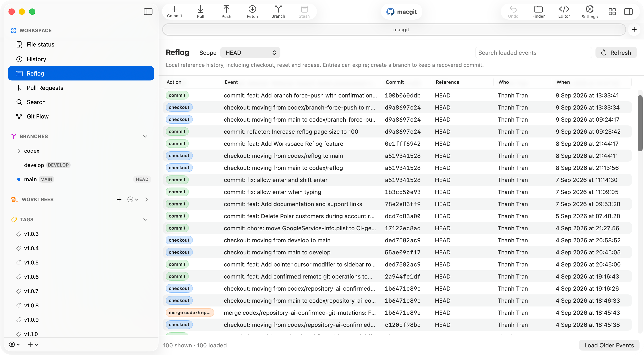Click the Load Older Events button
Screen dimensions: 644x355
pyautogui.click(x=609, y=345)
